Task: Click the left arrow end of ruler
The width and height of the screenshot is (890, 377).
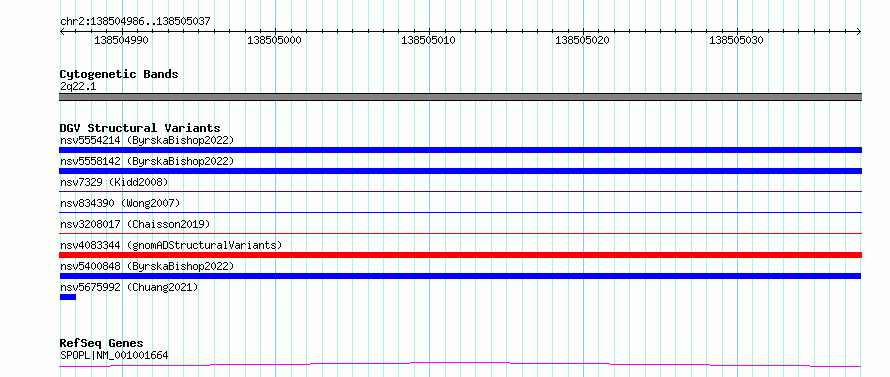Action: [62, 32]
